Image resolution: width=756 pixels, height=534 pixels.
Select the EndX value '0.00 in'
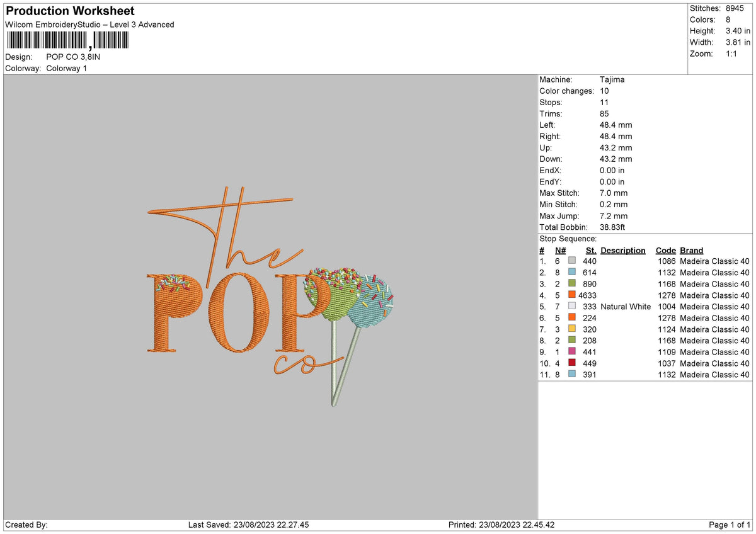(x=613, y=171)
